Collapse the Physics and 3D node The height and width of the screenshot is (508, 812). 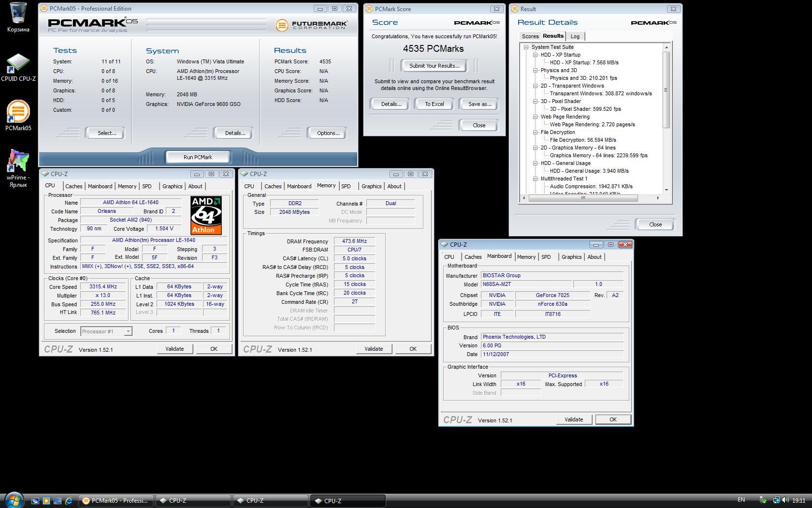click(535, 70)
